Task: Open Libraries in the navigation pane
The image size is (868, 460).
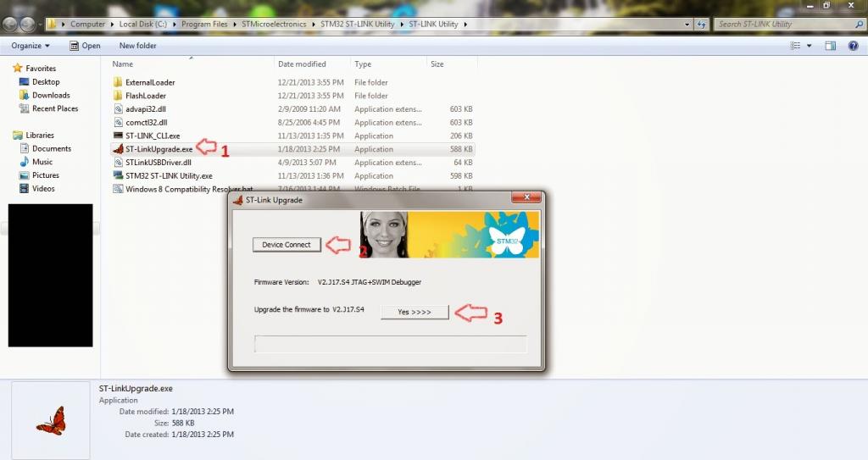Action: (x=40, y=135)
